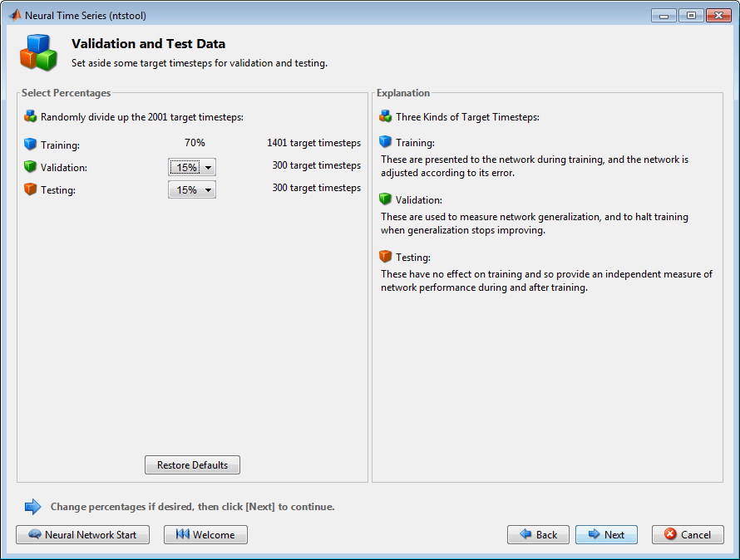740x560 pixels.
Task: Click the blue arrow hint icon
Action: pos(32,506)
